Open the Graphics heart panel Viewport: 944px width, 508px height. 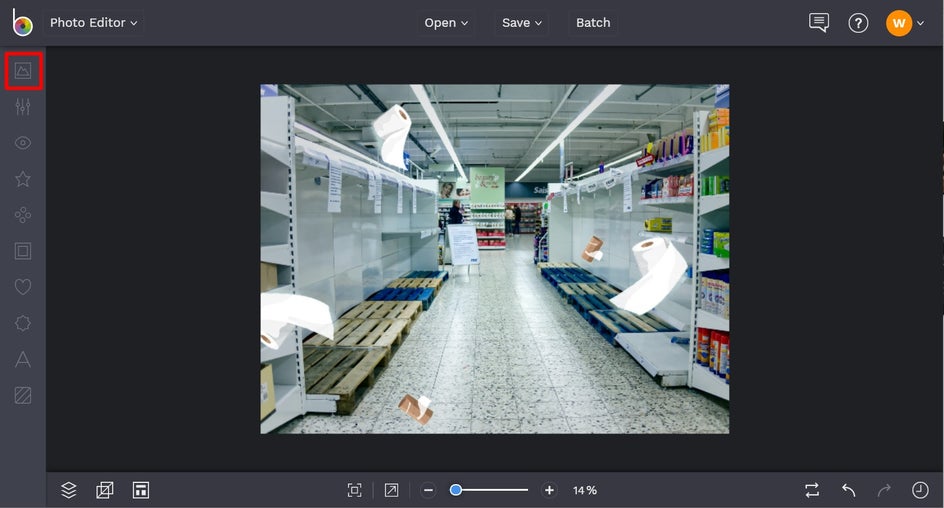coord(23,287)
